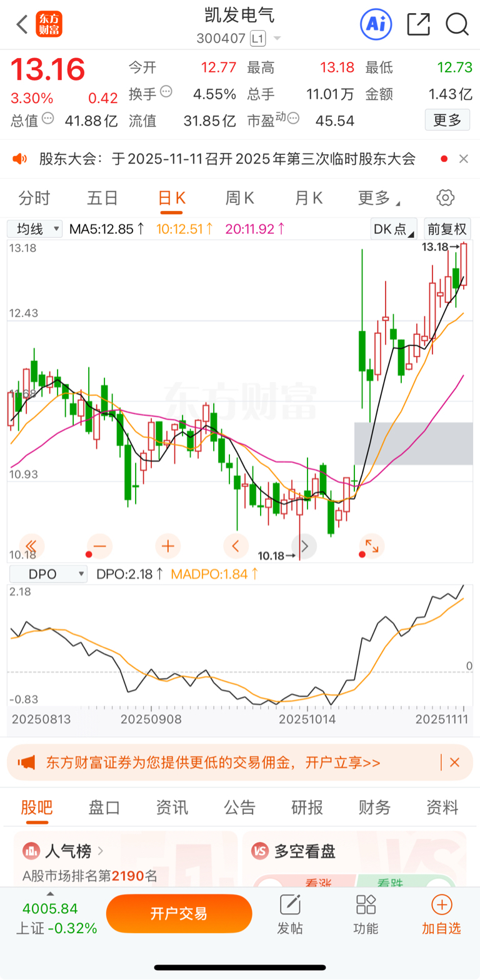Tap the DPO indicator line chart
480x980 pixels.
pyautogui.click(x=240, y=645)
